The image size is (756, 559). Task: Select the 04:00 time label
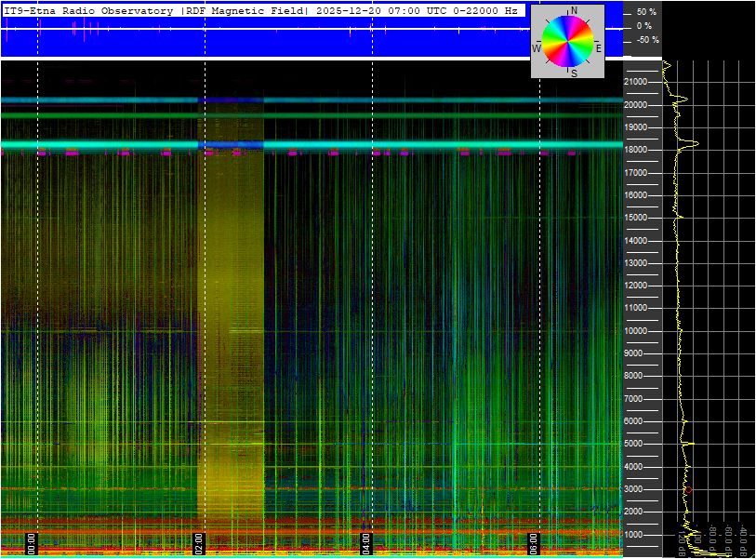[x=365, y=544]
